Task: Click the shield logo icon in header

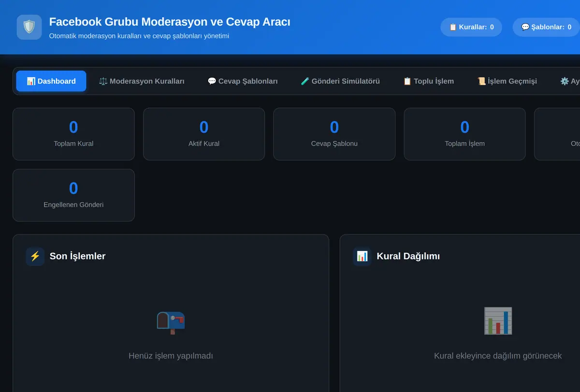Action: (29, 27)
